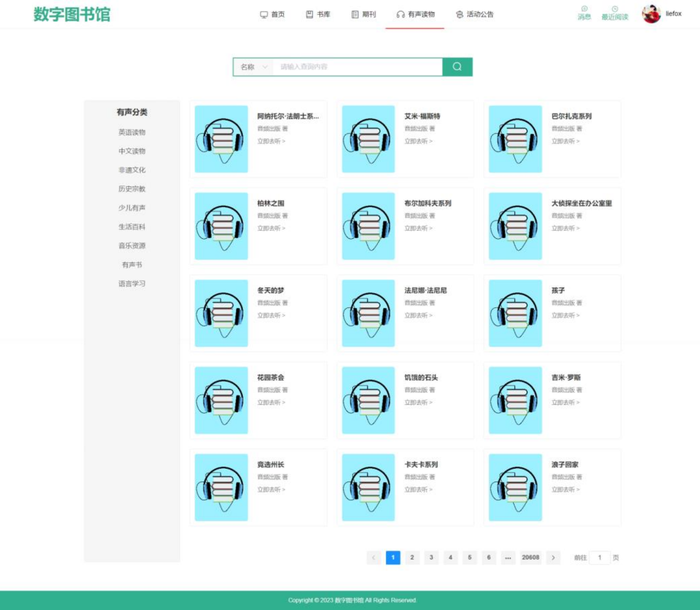The height and width of the screenshot is (610, 700).
Task: Open 最近阅读 recent reading icon
Action: click(615, 13)
